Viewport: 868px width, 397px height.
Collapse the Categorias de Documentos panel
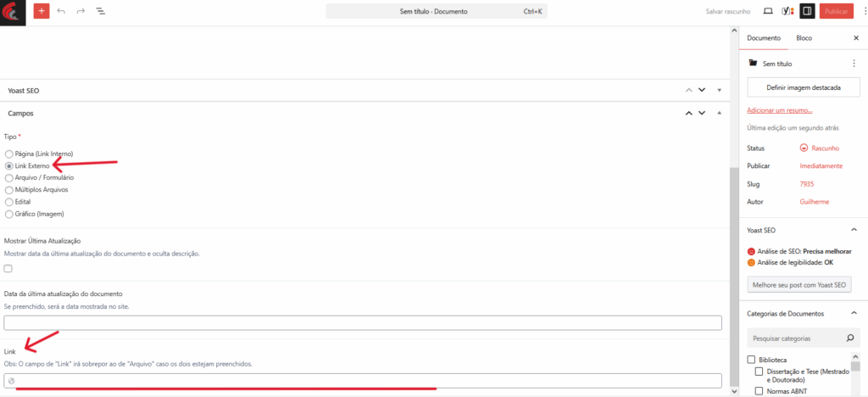853,313
